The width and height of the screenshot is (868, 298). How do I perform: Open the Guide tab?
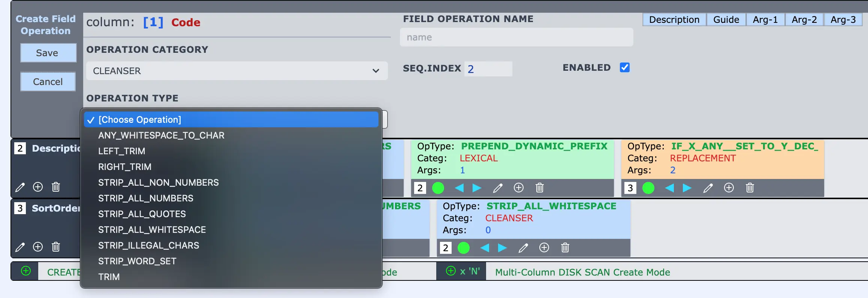coord(726,19)
